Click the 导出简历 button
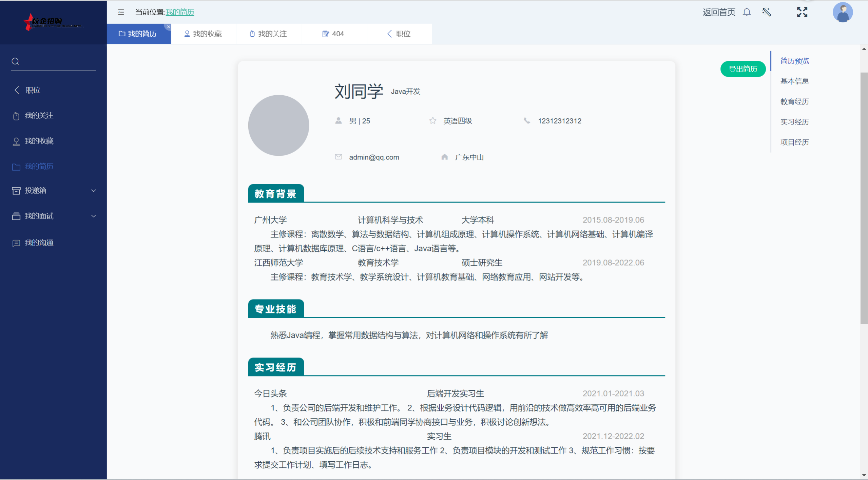 pos(742,69)
